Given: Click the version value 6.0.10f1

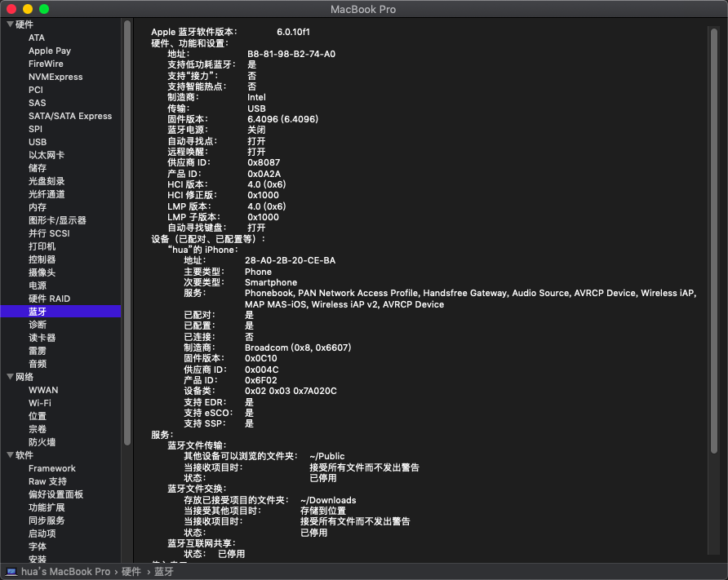Looking at the screenshot, I should [x=293, y=32].
